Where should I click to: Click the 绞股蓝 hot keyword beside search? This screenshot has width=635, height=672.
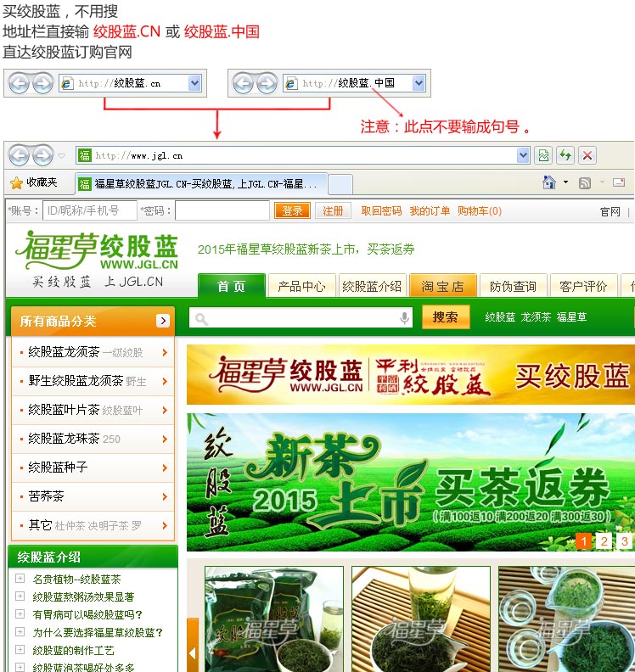tap(500, 317)
